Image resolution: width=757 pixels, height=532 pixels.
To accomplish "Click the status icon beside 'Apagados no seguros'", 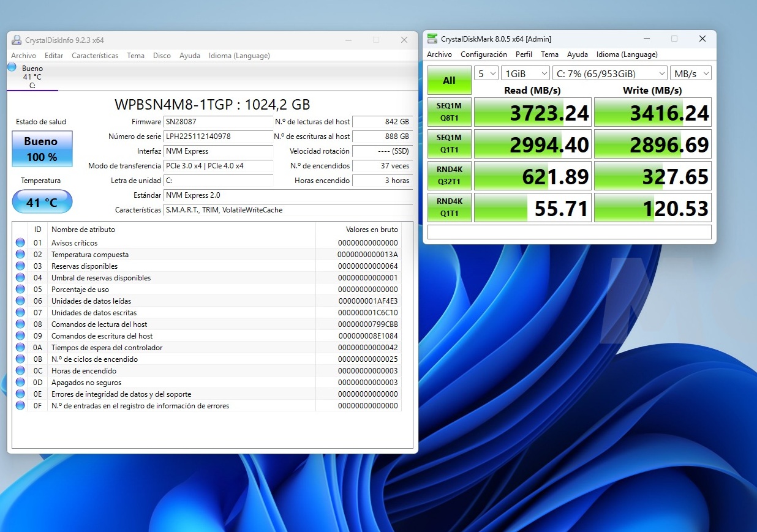I will 20,382.
